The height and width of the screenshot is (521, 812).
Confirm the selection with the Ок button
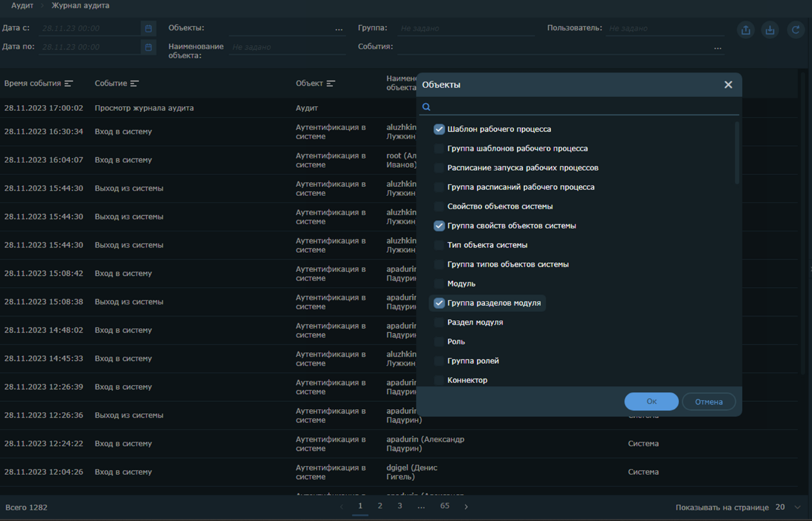click(x=651, y=402)
